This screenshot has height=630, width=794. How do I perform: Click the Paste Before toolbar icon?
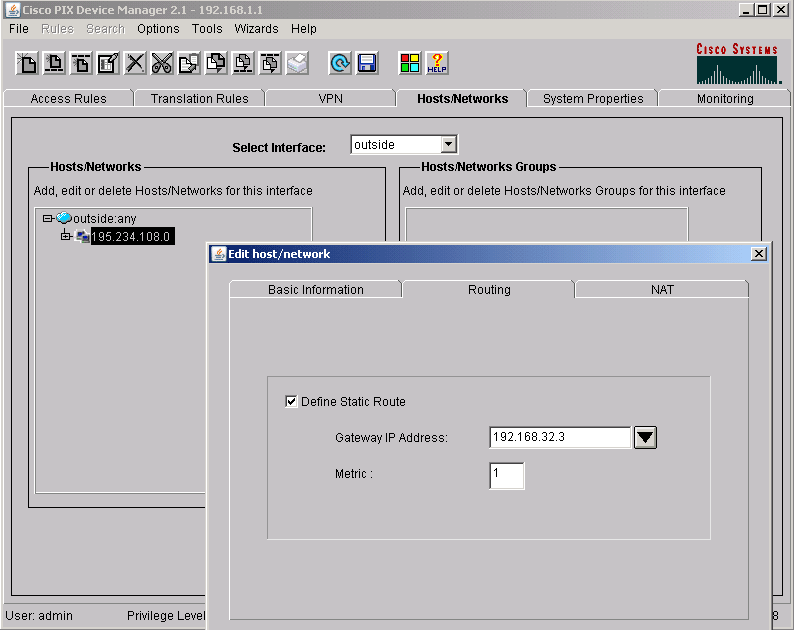[x=243, y=63]
